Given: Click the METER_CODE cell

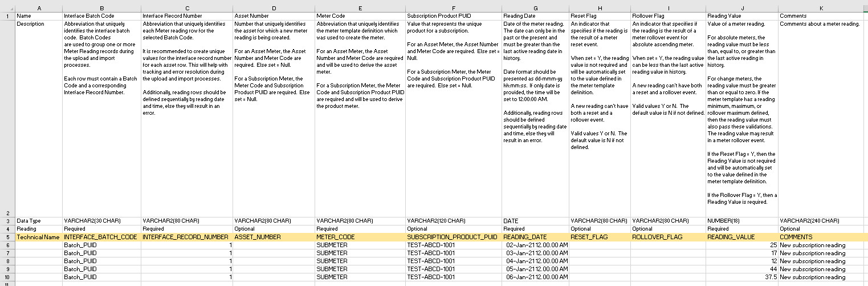Looking at the screenshot, I should coord(360,236).
